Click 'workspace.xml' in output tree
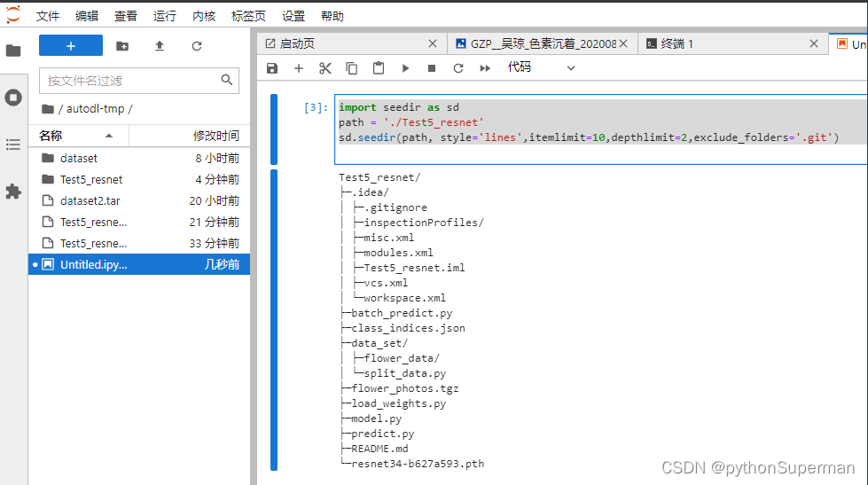Viewport: 868px width, 485px height. click(404, 298)
